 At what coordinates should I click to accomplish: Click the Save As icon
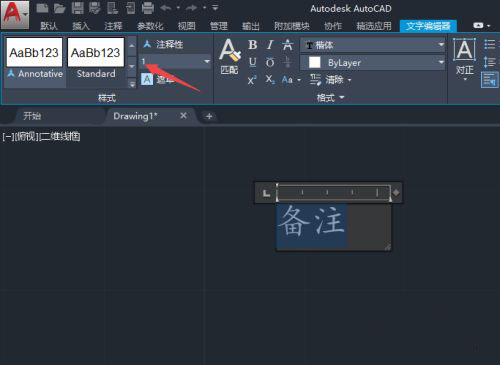point(95,8)
